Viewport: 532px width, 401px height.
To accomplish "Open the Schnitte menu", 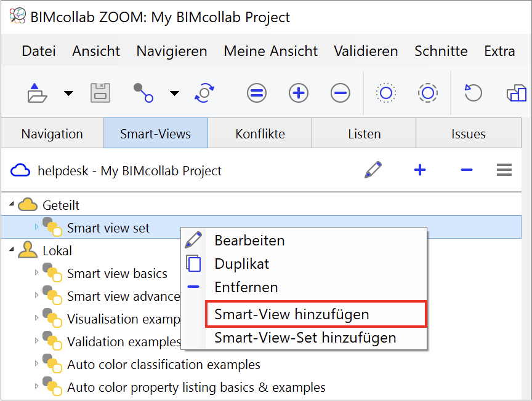I will coord(441,51).
